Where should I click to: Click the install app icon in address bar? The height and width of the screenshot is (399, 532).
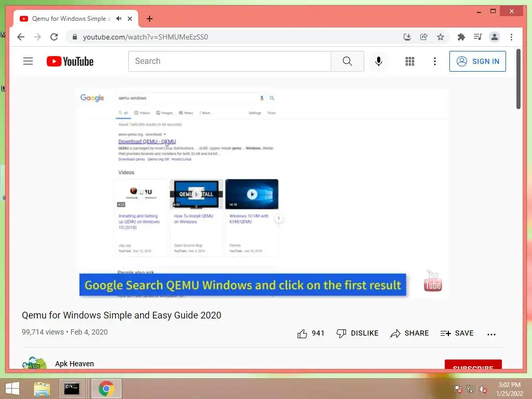pos(407,37)
